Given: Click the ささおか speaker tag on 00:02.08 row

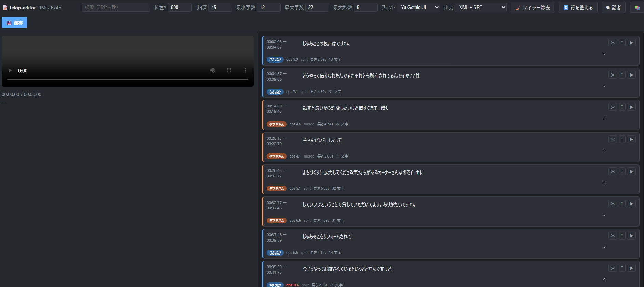Looking at the screenshot, I should tap(275, 59).
